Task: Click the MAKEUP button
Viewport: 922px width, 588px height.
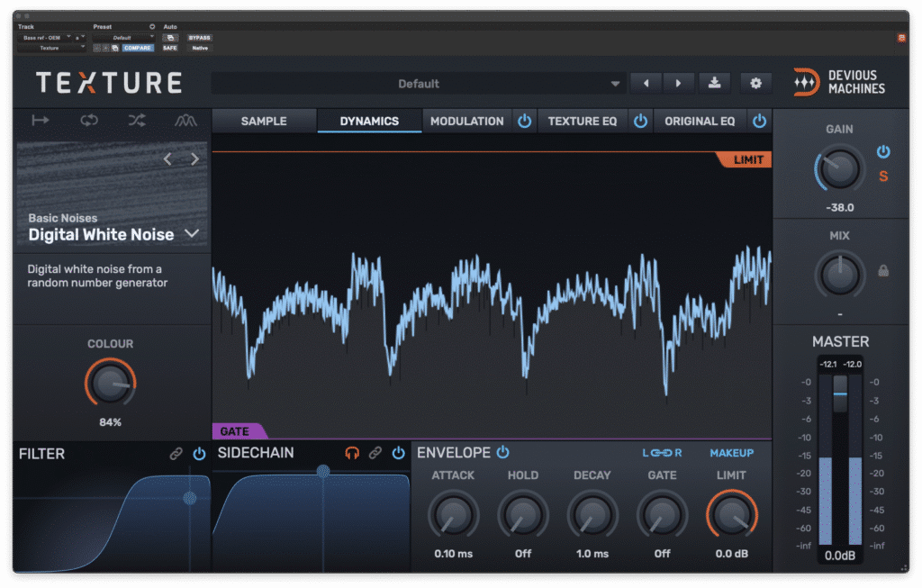Action: point(731,453)
